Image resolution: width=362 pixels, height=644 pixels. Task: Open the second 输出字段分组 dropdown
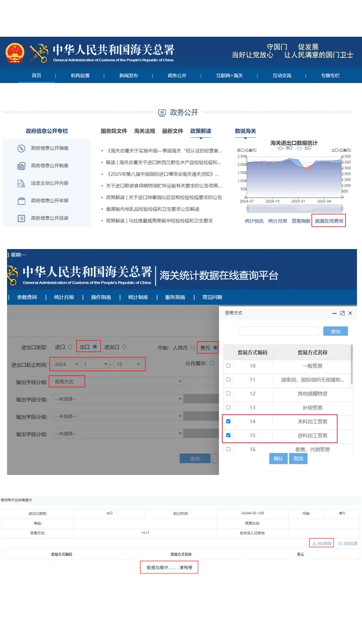tap(118, 399)
